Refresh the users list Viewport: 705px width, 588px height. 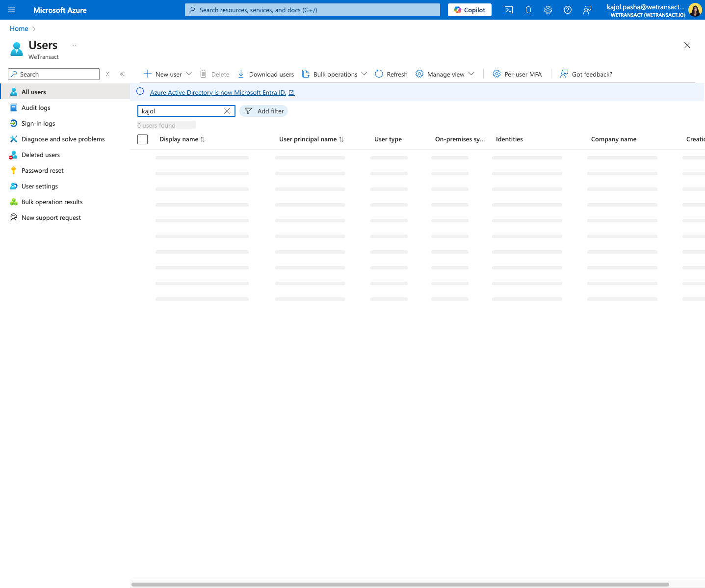point(391,74)
